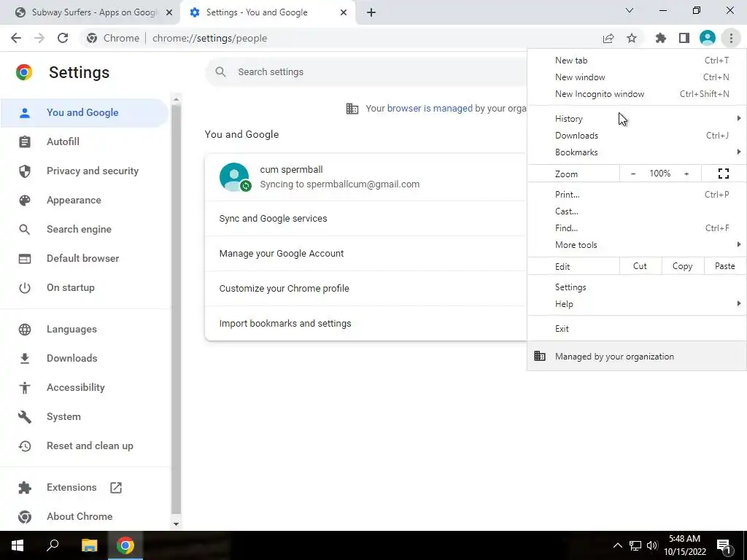Viewport: 747px width, 560px height.
Task: Click the back navigation arrow
Action: 16,38
